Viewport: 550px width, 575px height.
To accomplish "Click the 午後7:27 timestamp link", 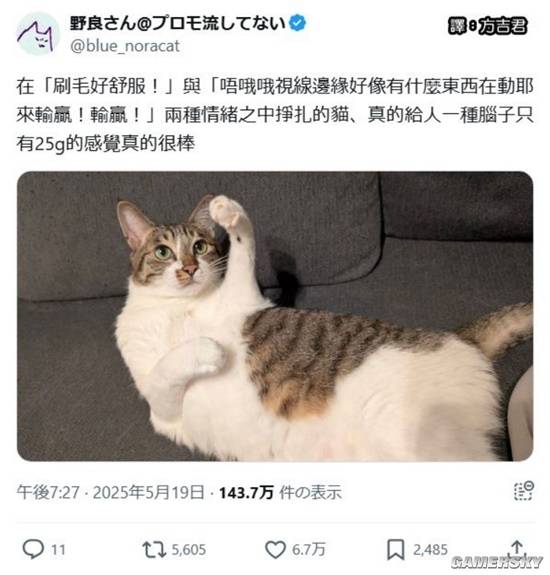I will point(48,492).
